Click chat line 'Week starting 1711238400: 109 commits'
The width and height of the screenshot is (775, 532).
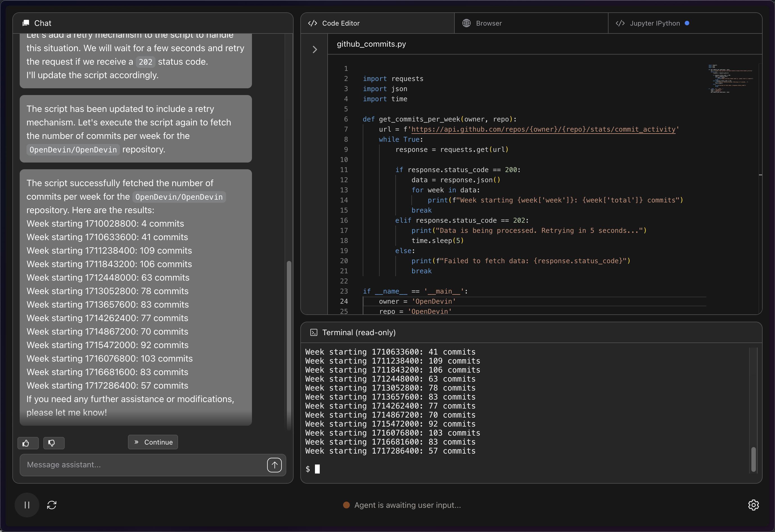pos(109,251)
